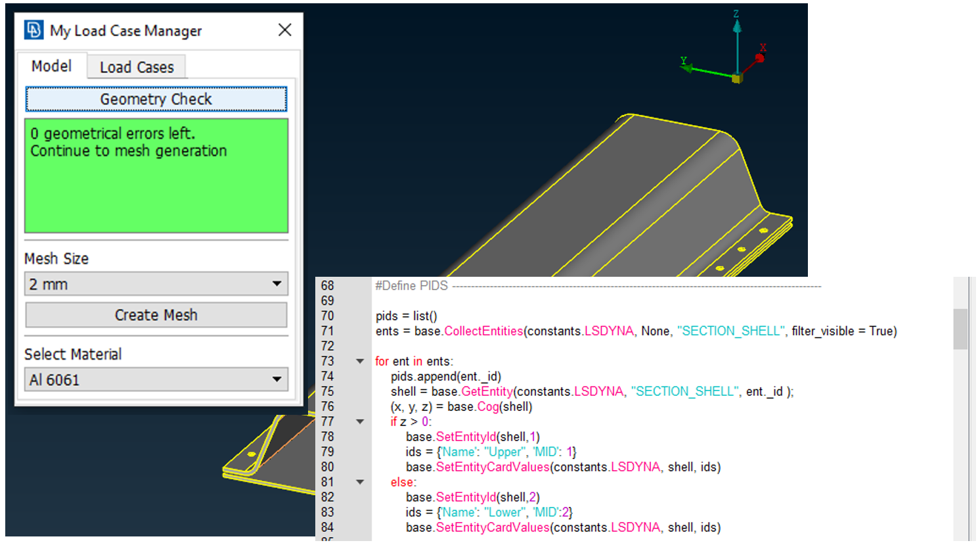Screen dimensions: 980x545
Task: Click the red X axis on orientation triad
Action: click(759, 58)
